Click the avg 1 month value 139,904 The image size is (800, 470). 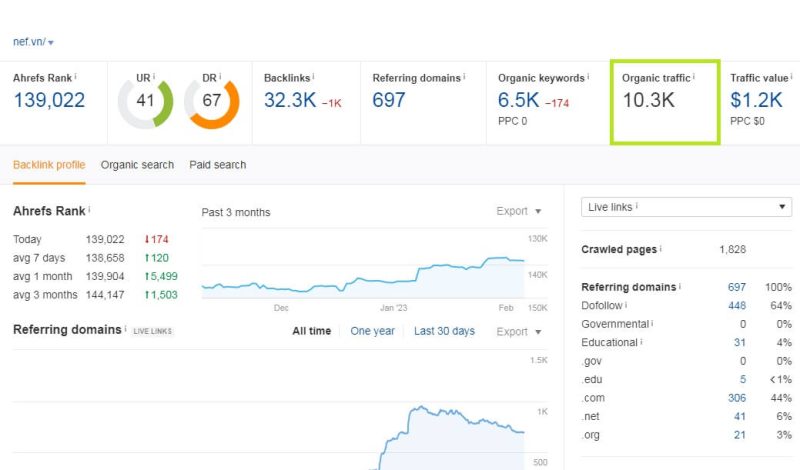point(105,276)
